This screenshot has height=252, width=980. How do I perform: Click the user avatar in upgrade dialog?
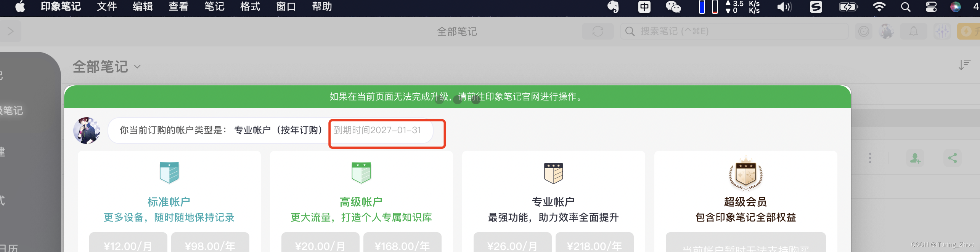[87, 130]
